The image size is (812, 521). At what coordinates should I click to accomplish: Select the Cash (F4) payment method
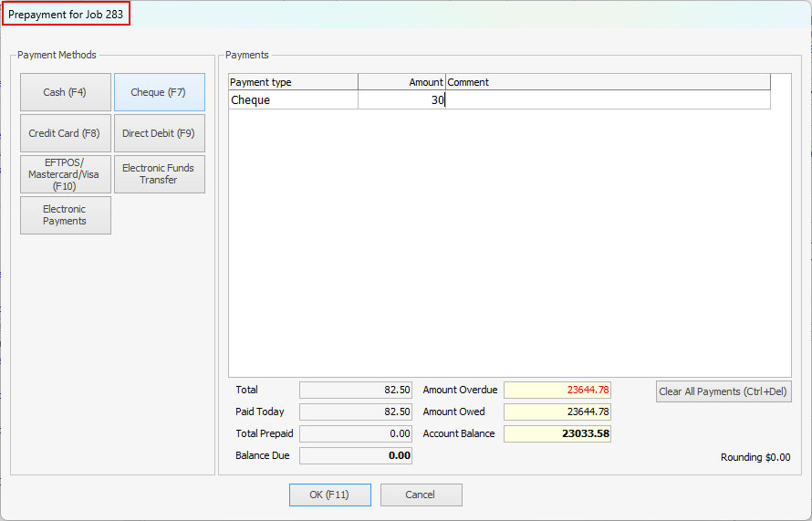pos(66,92)
